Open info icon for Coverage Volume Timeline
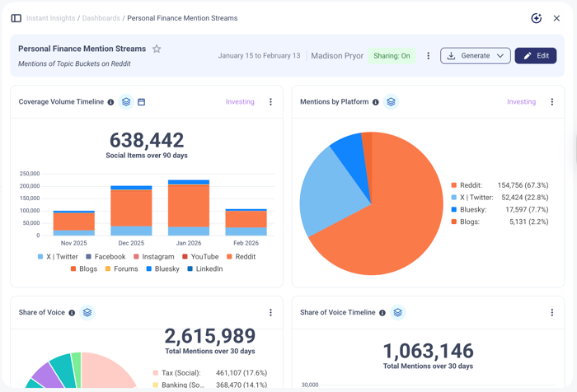Image resolution: width=577 pixels, height=392 pixels. 110,102
